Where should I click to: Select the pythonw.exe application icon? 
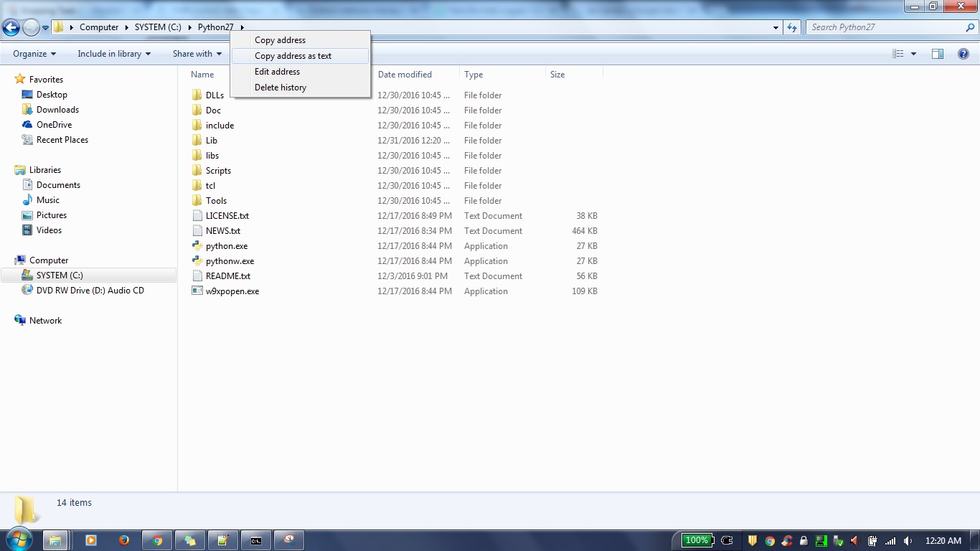197,261
